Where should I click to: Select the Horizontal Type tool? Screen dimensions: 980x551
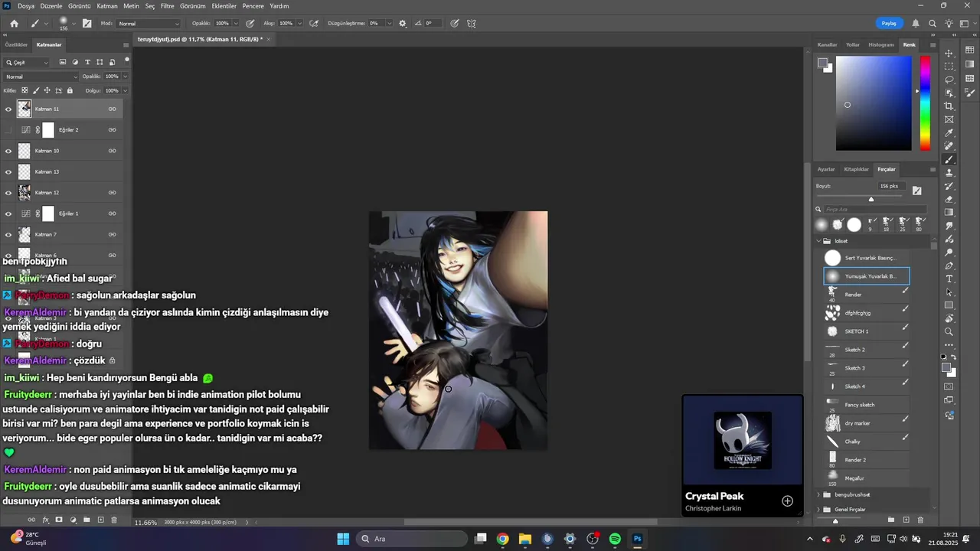949,279
